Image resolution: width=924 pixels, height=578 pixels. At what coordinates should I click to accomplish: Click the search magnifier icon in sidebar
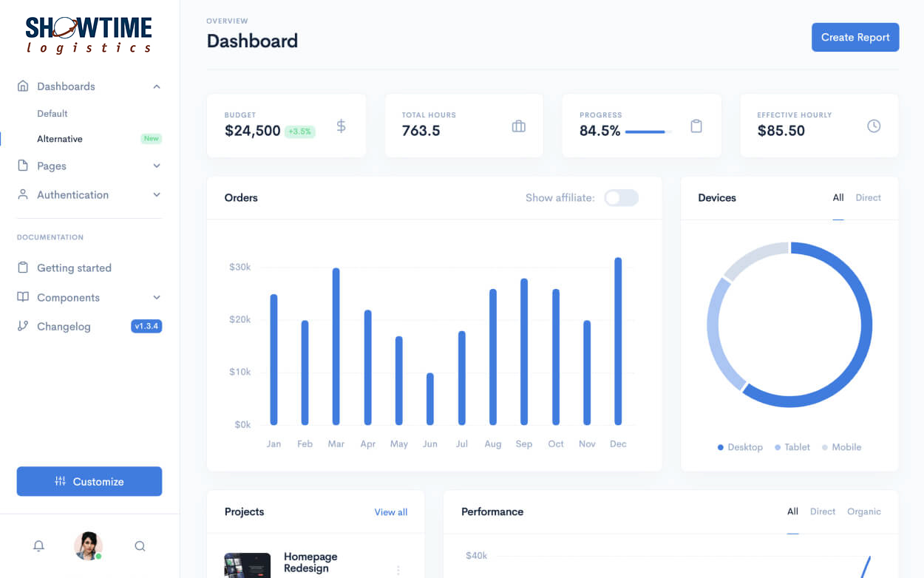point(140,546)
